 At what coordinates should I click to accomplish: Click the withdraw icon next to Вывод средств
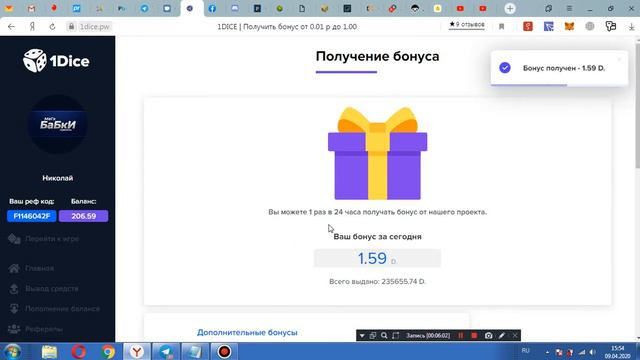14,289
